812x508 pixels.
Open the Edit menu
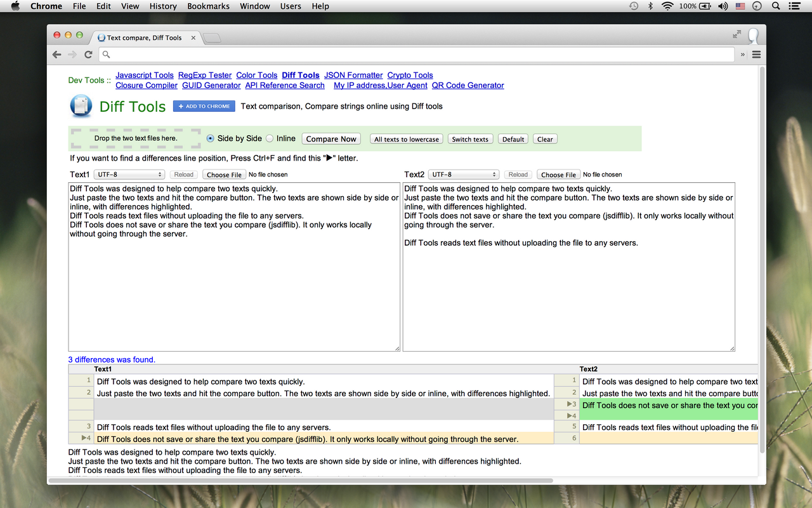tap(103, 6)
